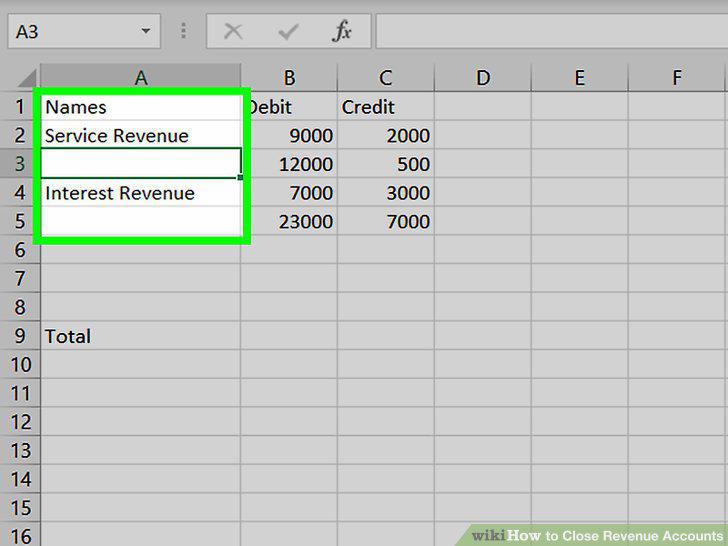The height and width of the screenshot is (546, 728).
Task: Select column F header
Action: 676,78
